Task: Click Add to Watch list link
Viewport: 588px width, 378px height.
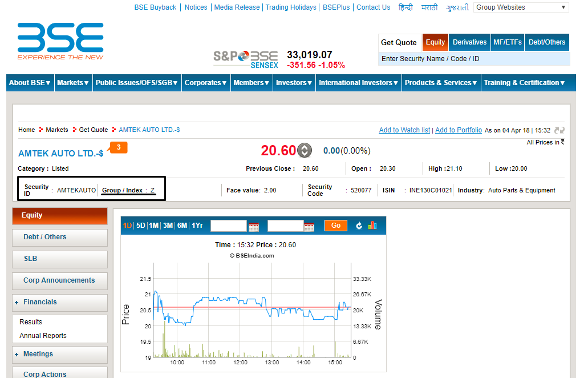Action: tap(404, 130)
